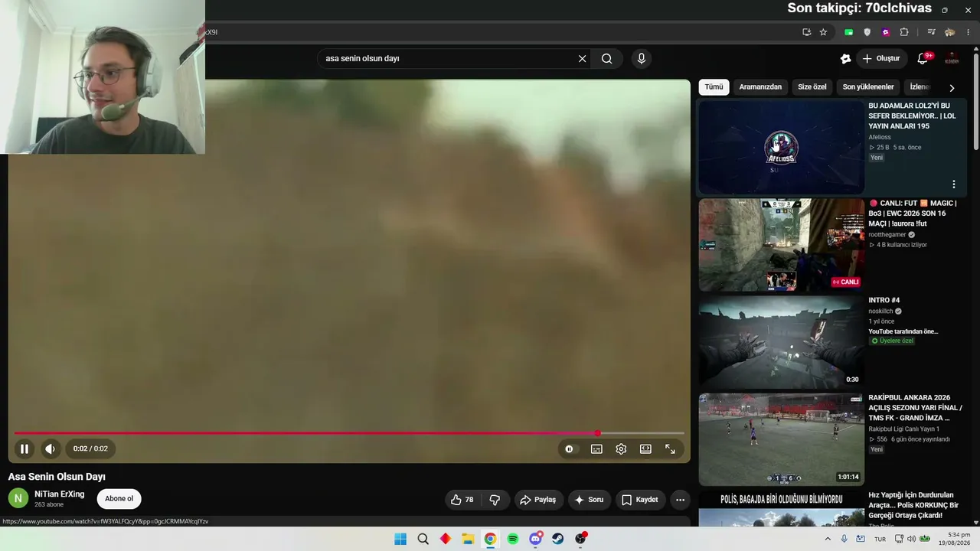
Task: Open Spotify from the taskbar
Action: click(513, 539)
